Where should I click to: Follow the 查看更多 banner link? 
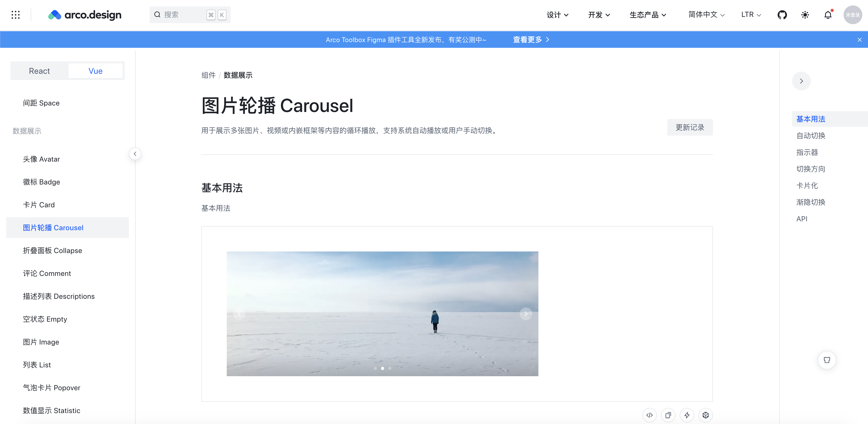pyautogui.click(x=531, y=40)
